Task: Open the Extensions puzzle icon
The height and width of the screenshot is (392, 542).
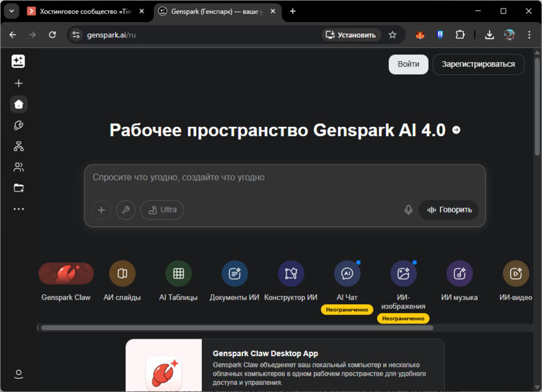Action: pos(460,35)
